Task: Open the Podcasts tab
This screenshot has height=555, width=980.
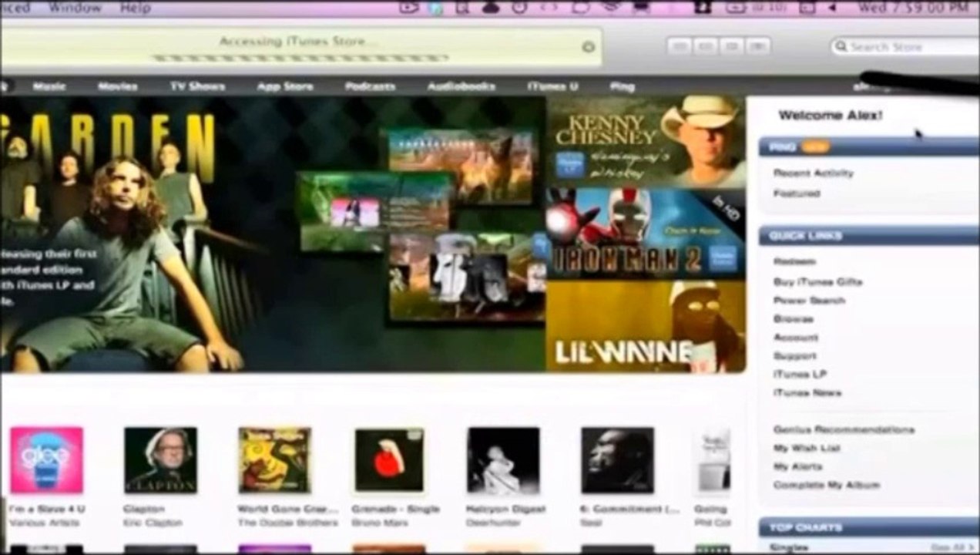Action: (371, 86)
